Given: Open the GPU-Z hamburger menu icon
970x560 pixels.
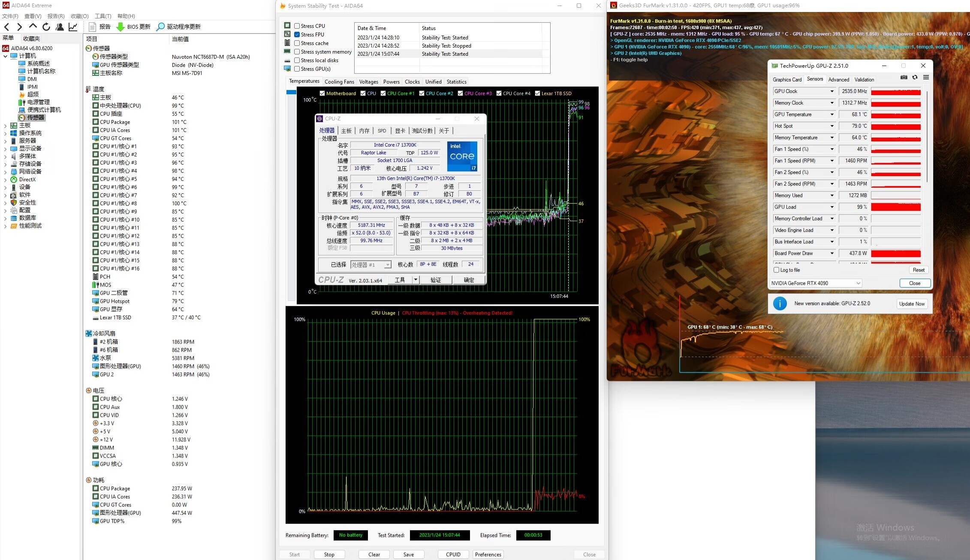Looking at the screenshot, I should click(x=926, y=78).
